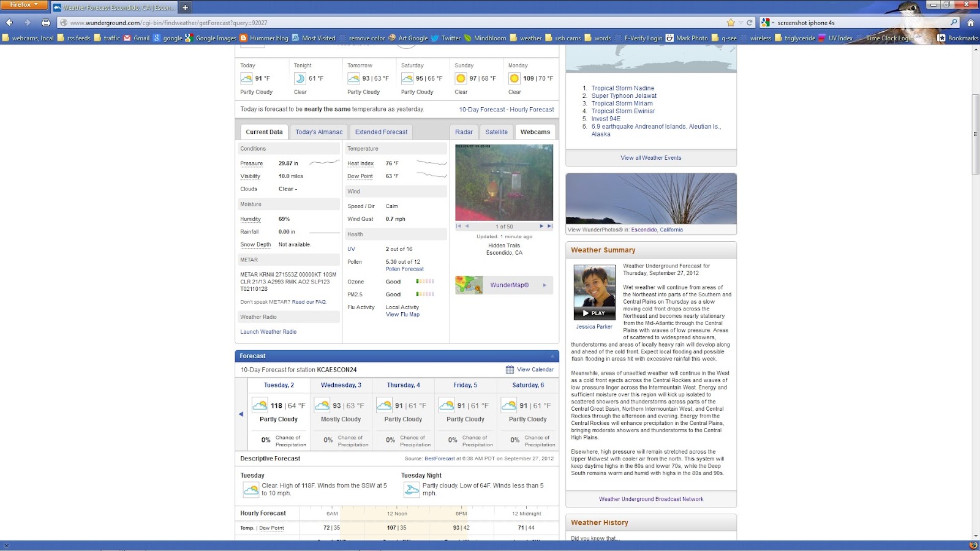Screen dimensions: 980x551
Task: Select the Weather Forecast Escondido browser tab
Action: coord(114,7)
